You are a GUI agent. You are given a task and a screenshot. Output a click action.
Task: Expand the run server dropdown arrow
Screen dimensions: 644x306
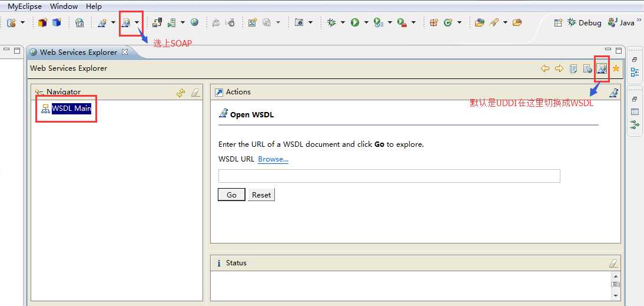(182, 22)
